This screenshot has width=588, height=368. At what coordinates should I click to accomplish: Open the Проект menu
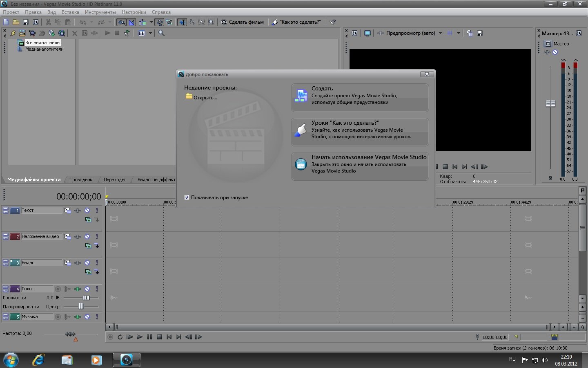[11, 12]
